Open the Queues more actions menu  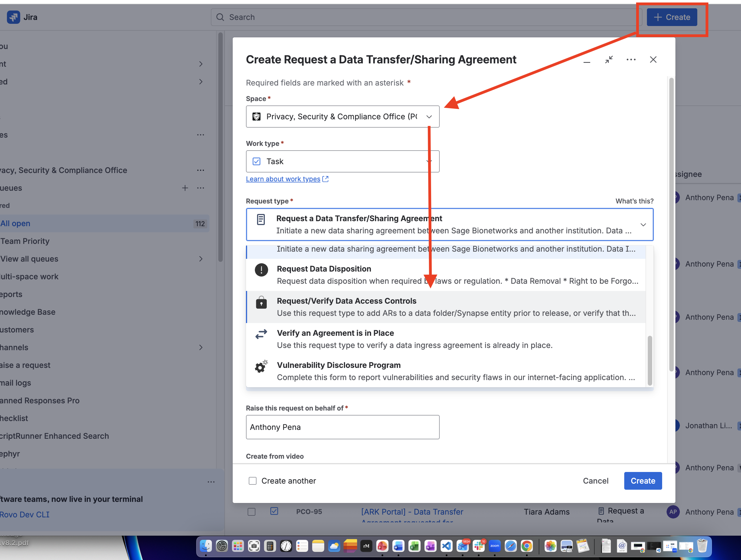[x=201, y=188]
